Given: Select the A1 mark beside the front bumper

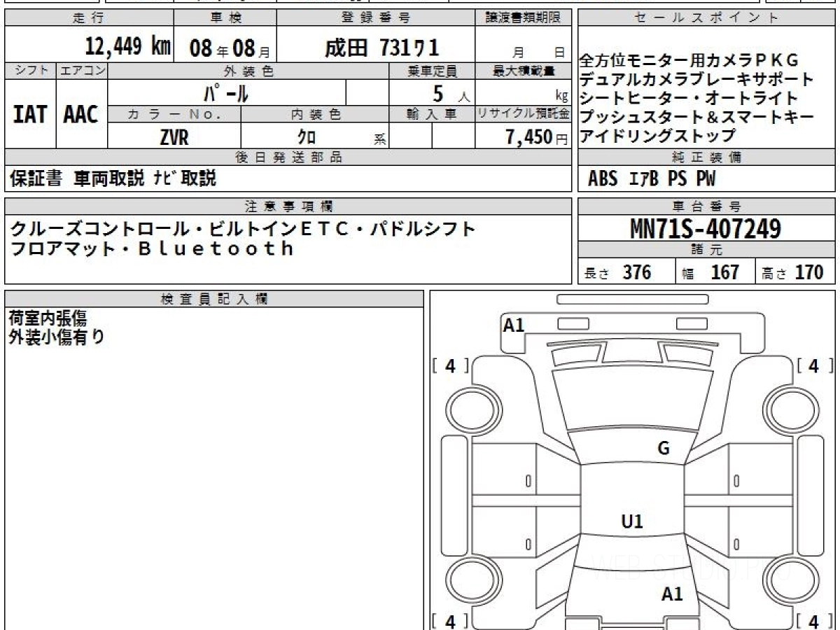Looking at the screenshot, I should tap(514, 325).
